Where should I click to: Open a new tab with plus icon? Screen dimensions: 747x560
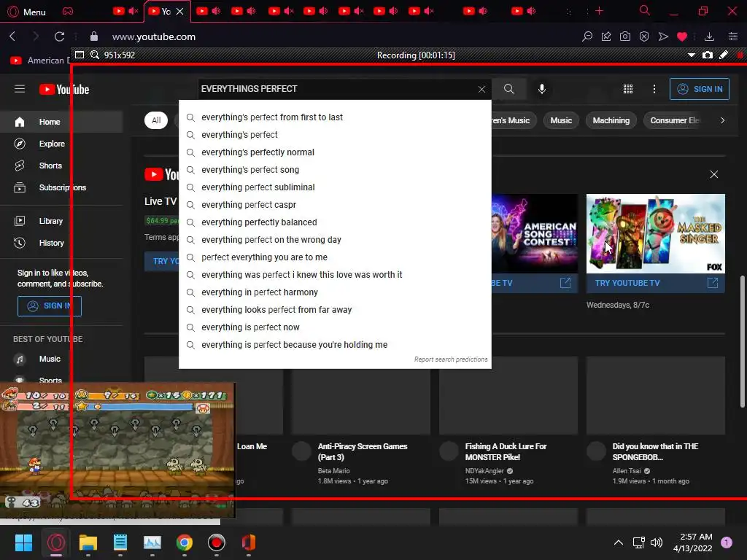click(x=600, y=11)
